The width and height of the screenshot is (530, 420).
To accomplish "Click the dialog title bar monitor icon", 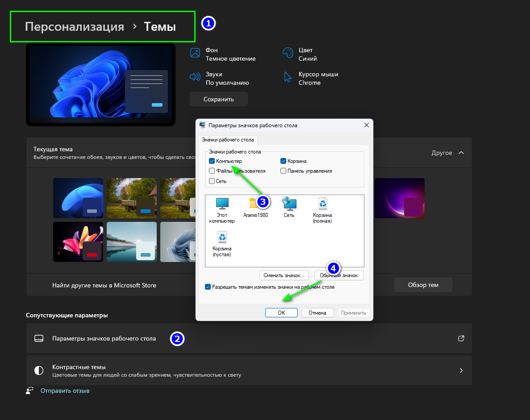I will tap(202, 125).
